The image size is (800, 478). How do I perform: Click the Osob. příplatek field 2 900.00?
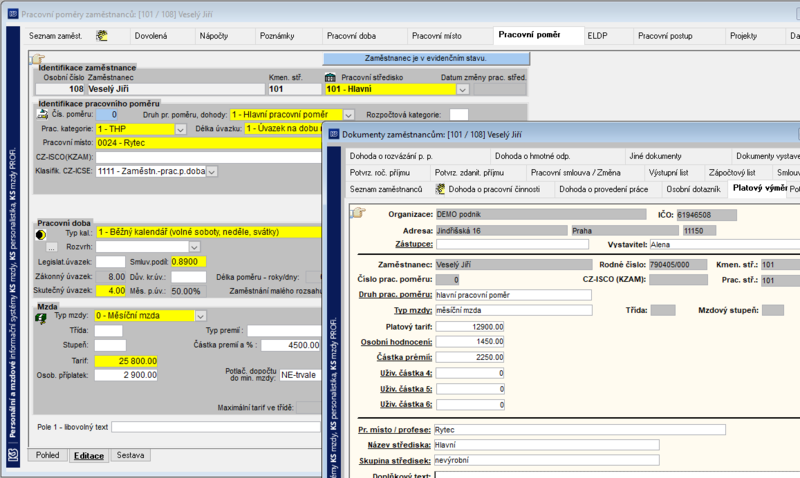(126, 375)
